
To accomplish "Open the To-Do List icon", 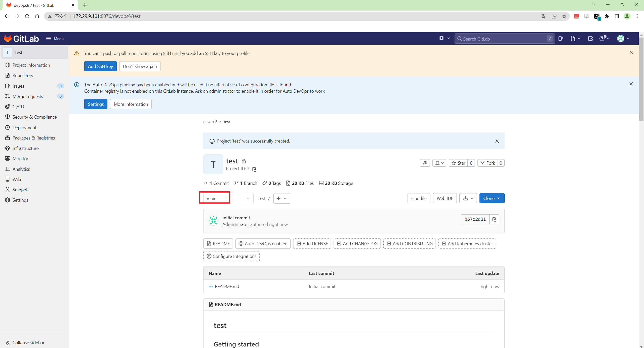I will coord(590,39).
